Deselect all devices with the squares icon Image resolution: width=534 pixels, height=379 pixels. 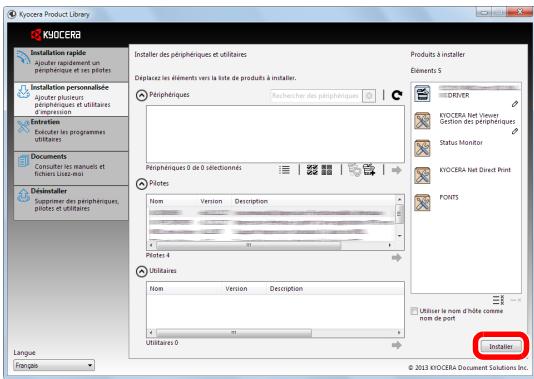pos(327,170)
